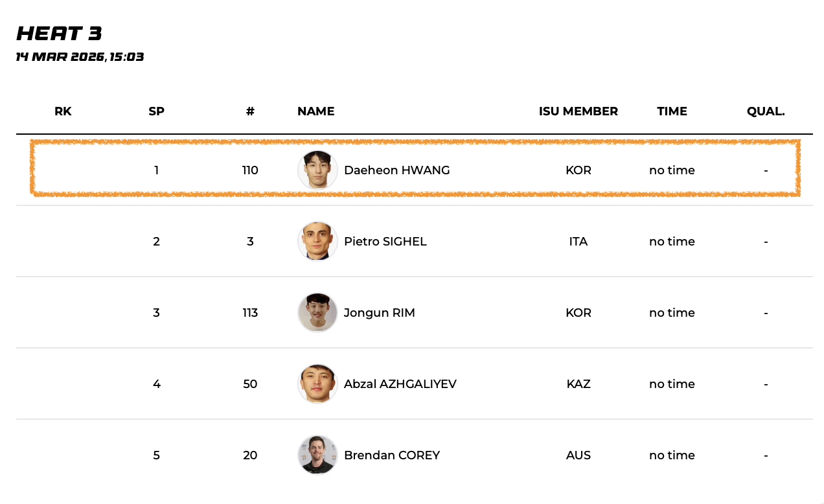Click ITA member code for Sighel
Image resolution: width=824 pixels, height=504 pixels.
tap(578, 242)
